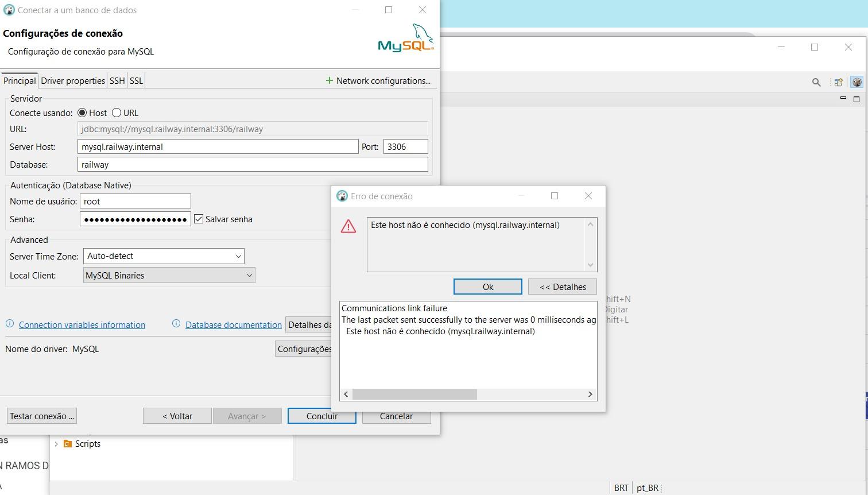The width and height of the screenshot is (868, 495).
Task: Select the Host radio button
Action: pos(82,113)
